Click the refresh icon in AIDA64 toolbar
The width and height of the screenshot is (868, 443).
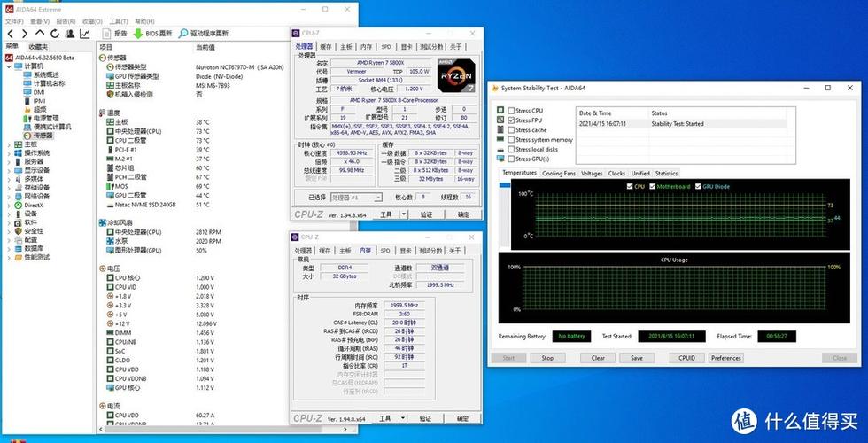(55, 34)
